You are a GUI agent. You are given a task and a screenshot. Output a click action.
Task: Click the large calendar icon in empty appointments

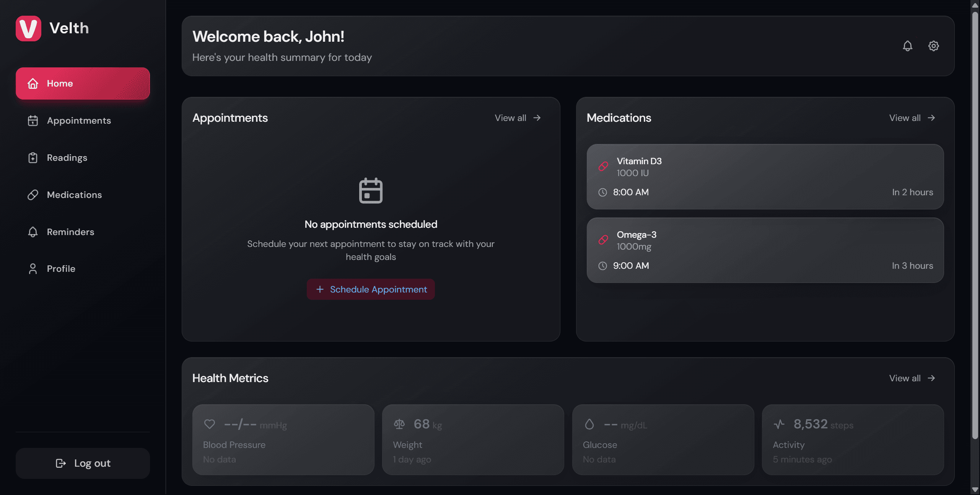[x=371, y=191]
